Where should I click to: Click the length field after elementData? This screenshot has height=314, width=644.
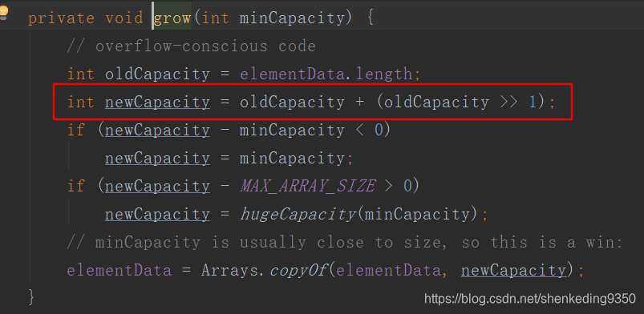[x=384, y=74]
